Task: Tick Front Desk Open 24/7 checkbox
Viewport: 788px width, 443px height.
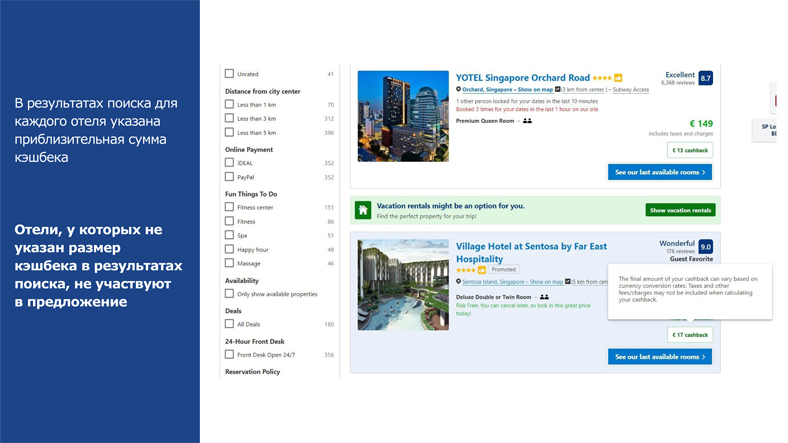Action: [229, 355]
